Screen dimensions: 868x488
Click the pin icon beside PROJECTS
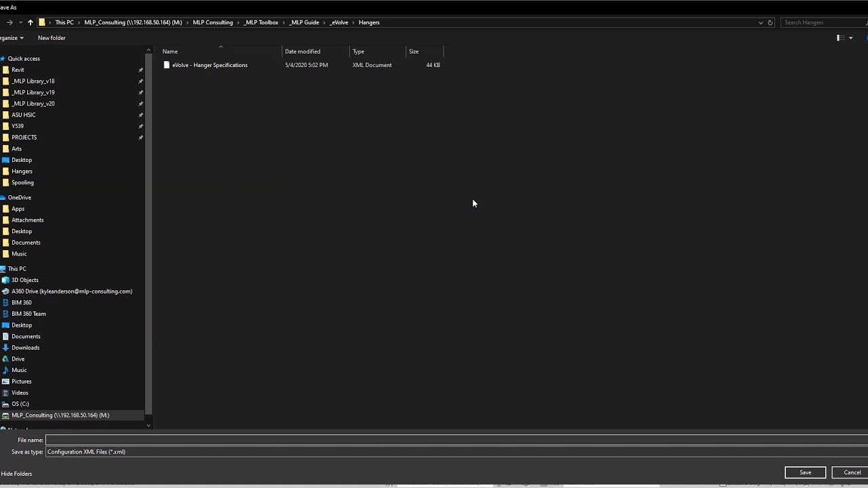click(140, 138)
